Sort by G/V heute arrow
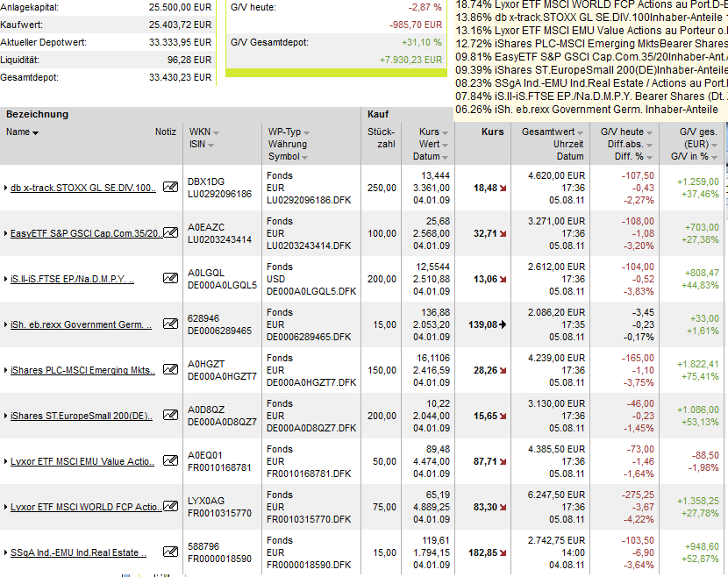Image resolution: width=728 pixels, height=577 pixels. (x=650, y=133)
